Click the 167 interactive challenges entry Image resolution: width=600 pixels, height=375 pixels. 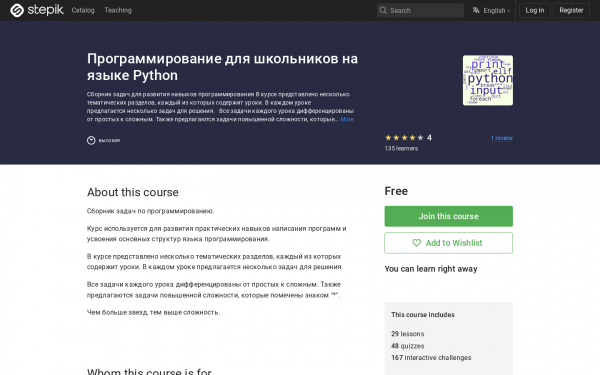pos(431,358)
